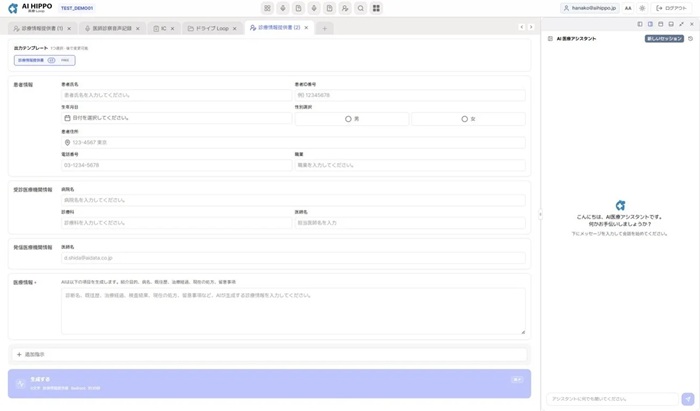Click the department input field
The height and width of the screenshot is (411, 700).
176,223
